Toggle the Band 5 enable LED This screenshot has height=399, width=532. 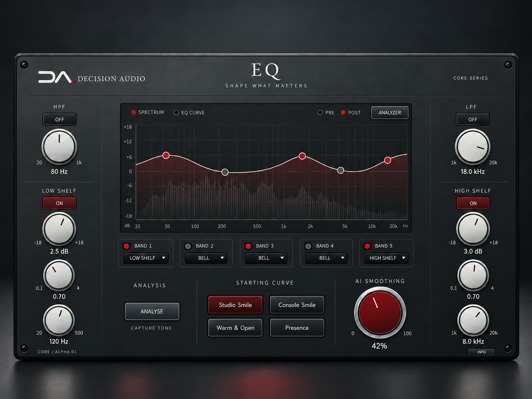pos(367,246)
